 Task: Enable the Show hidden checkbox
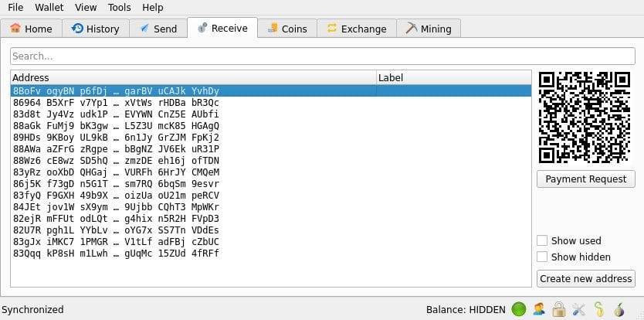pos(542,257)
